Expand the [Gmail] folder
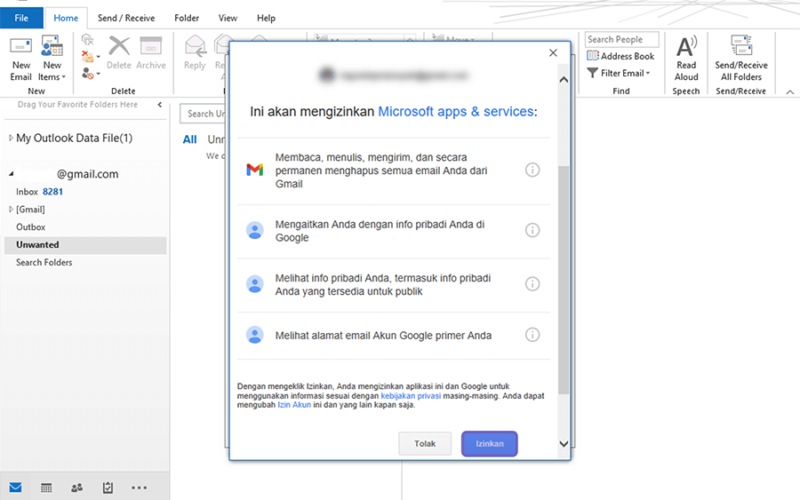The height and width of the screenshot is (500, 800). click(x=11, y=209)
